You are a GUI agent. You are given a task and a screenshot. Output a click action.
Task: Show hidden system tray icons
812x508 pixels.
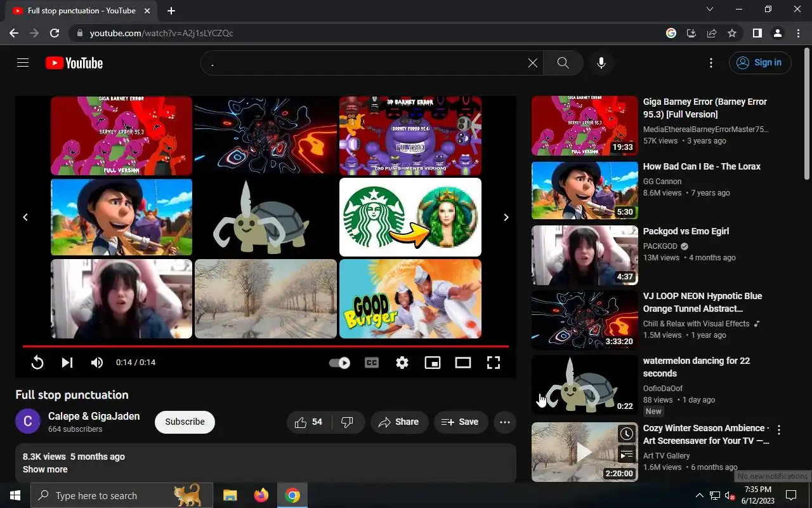[700, 495]
